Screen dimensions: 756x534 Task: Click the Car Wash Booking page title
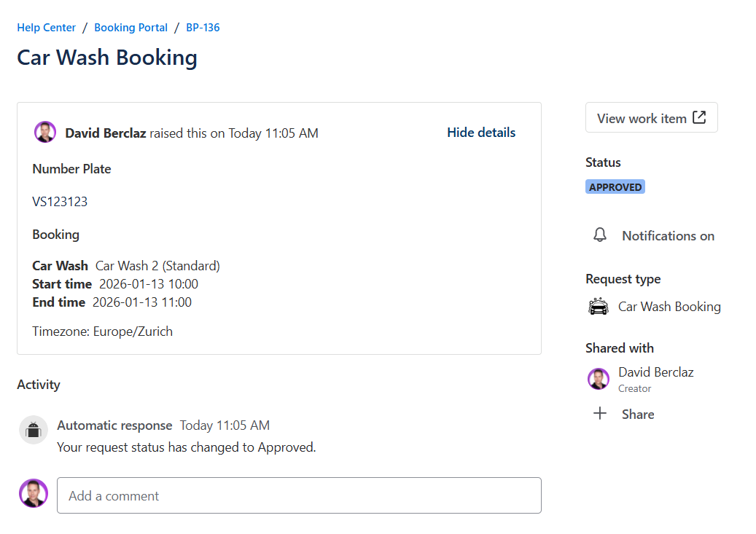(107, 58)
